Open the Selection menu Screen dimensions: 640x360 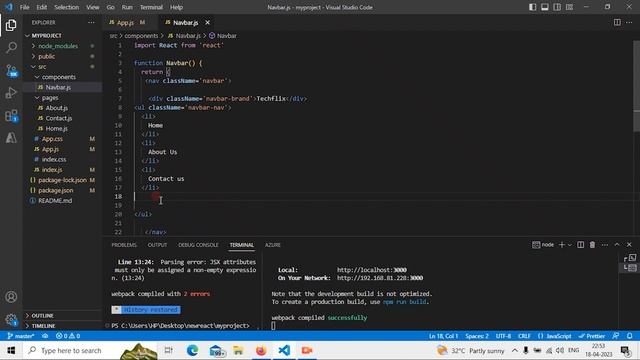coord(67,7)
